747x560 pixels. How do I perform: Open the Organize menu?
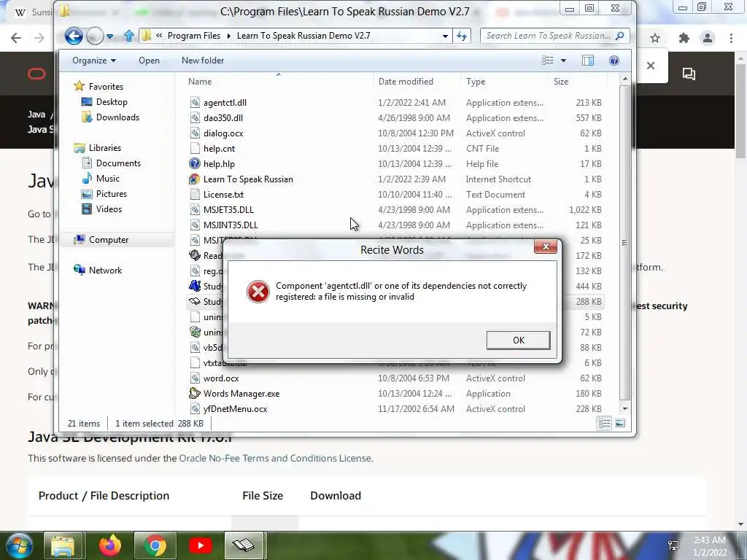94,61
